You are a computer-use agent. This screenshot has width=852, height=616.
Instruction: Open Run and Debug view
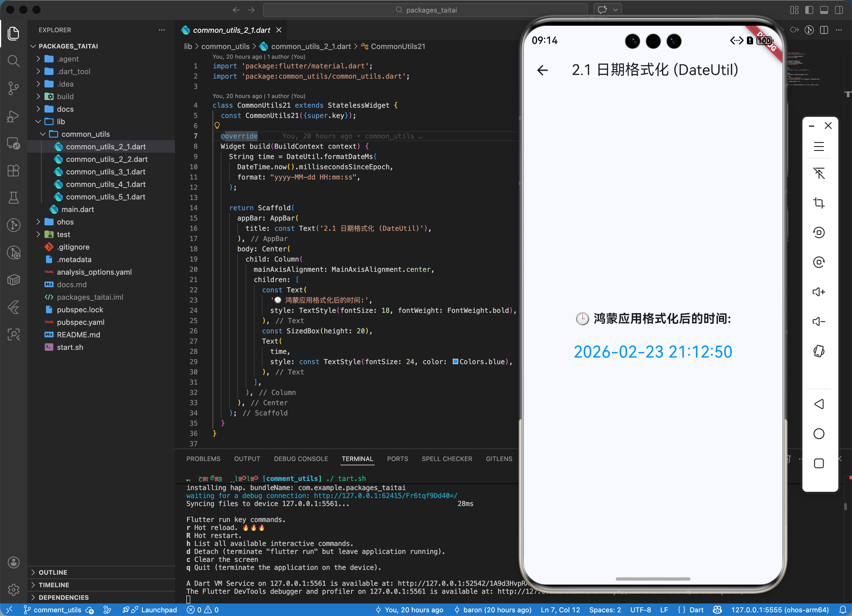pyautogui.click(x=13, y=117)
